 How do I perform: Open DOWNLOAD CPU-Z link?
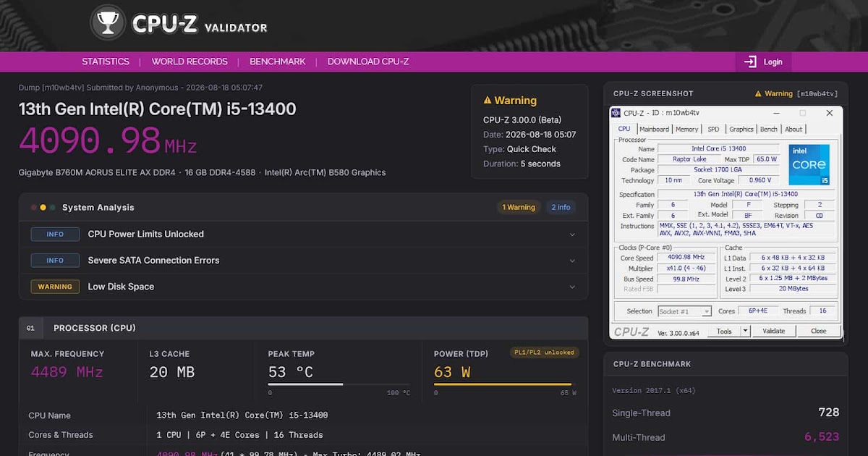coord(368,62)
